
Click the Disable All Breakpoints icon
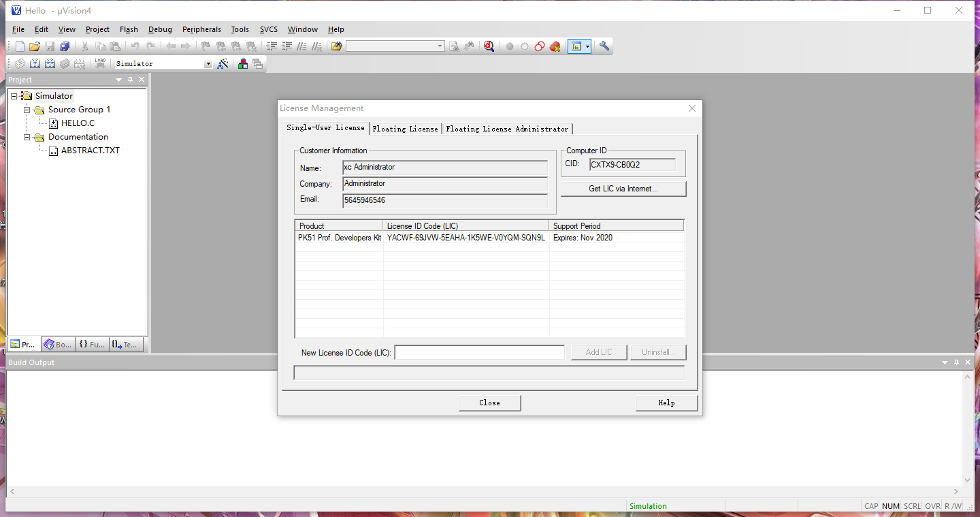point(540,46)
